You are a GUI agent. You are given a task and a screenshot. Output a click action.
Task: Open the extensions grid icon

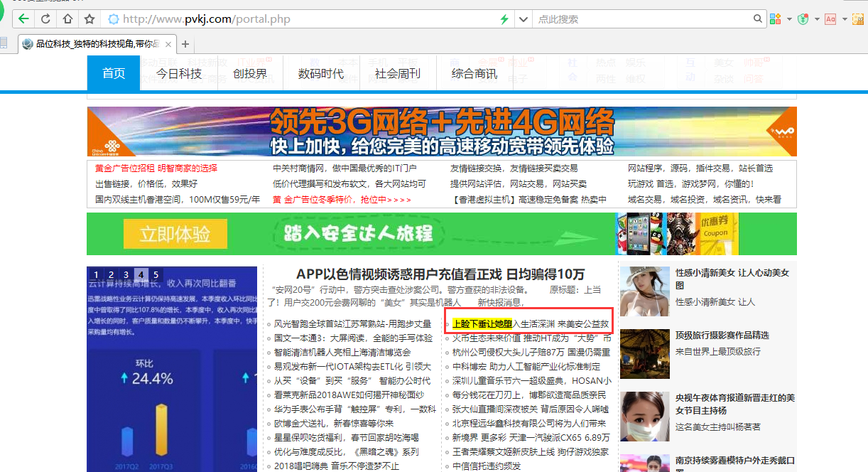pos(776,18)
